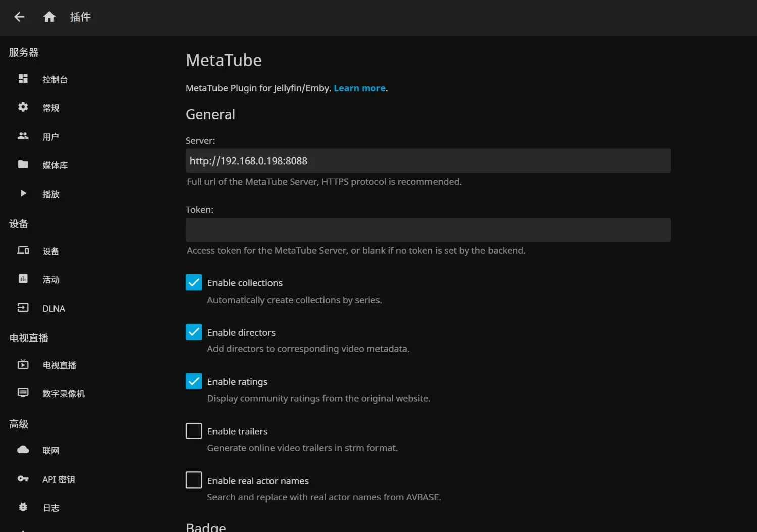Enable trailers checkbox

pos(194,431)
